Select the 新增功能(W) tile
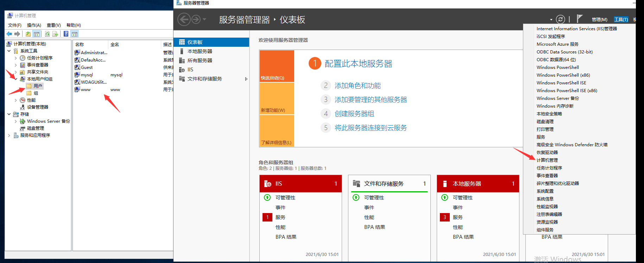 pyautogui.click(x=277, y=98)
